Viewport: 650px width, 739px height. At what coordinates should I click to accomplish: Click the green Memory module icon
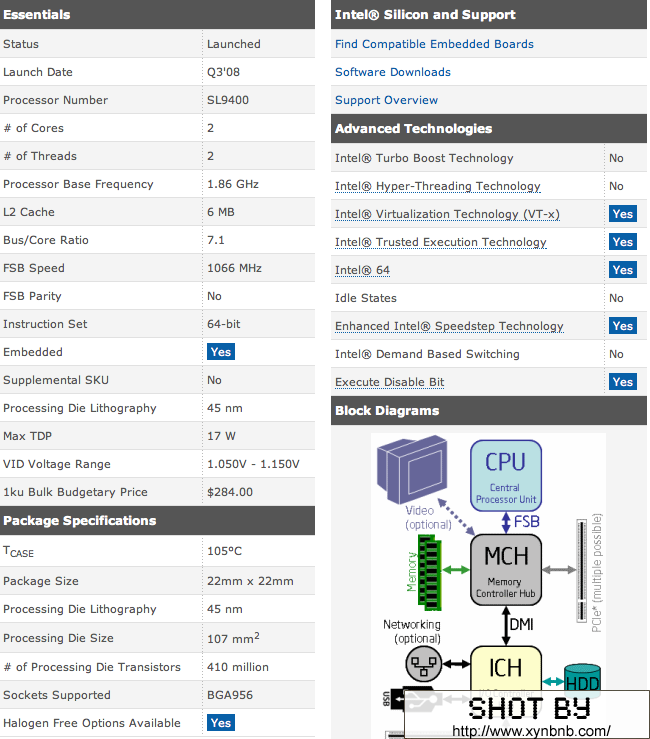(x=430, y=575)
